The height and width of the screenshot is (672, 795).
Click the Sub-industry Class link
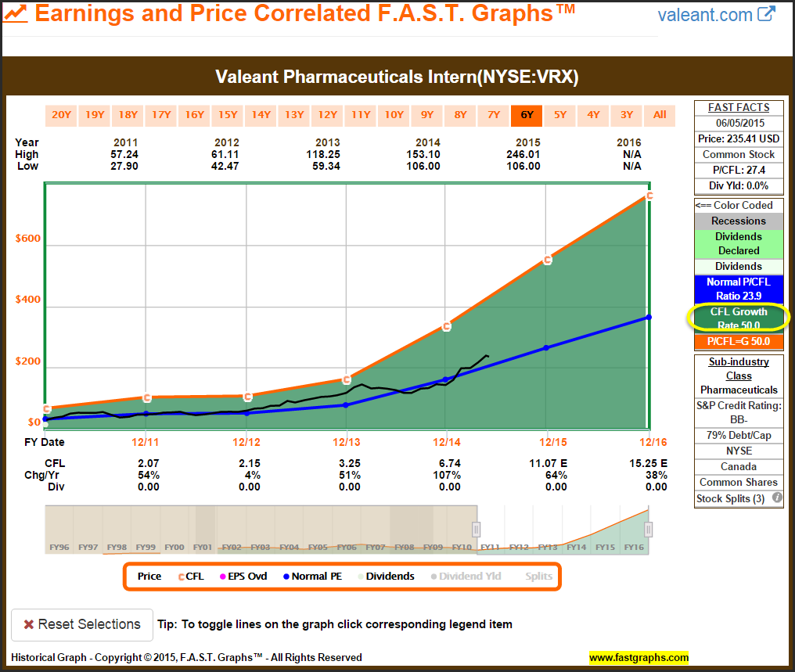click(739, 369)
